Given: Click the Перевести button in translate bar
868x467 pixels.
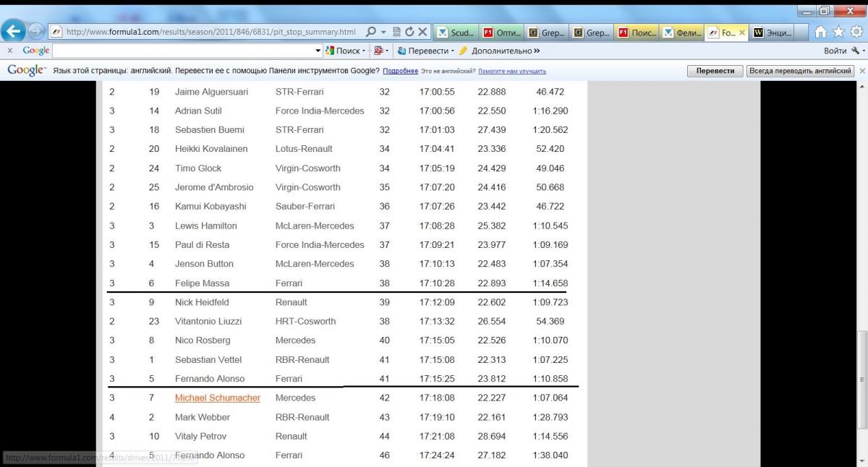Looking at the screenshot, I should coord(715,71).
